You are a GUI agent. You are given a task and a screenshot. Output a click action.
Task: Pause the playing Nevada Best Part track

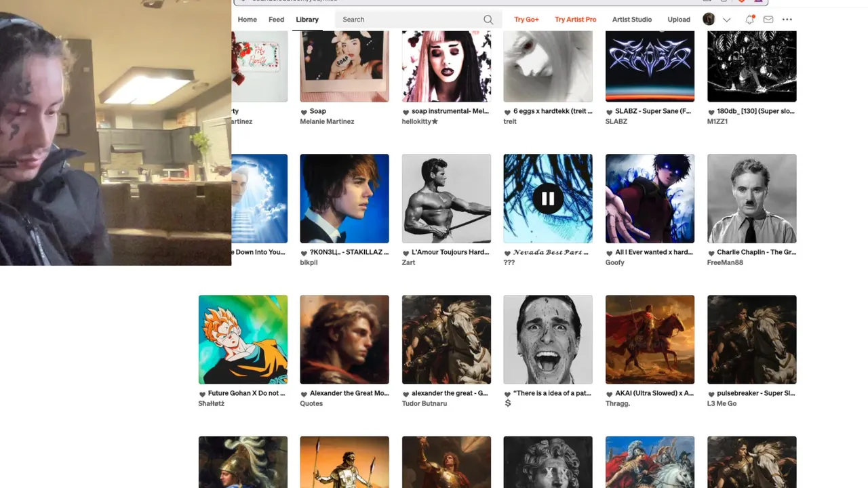coord(548,199)
